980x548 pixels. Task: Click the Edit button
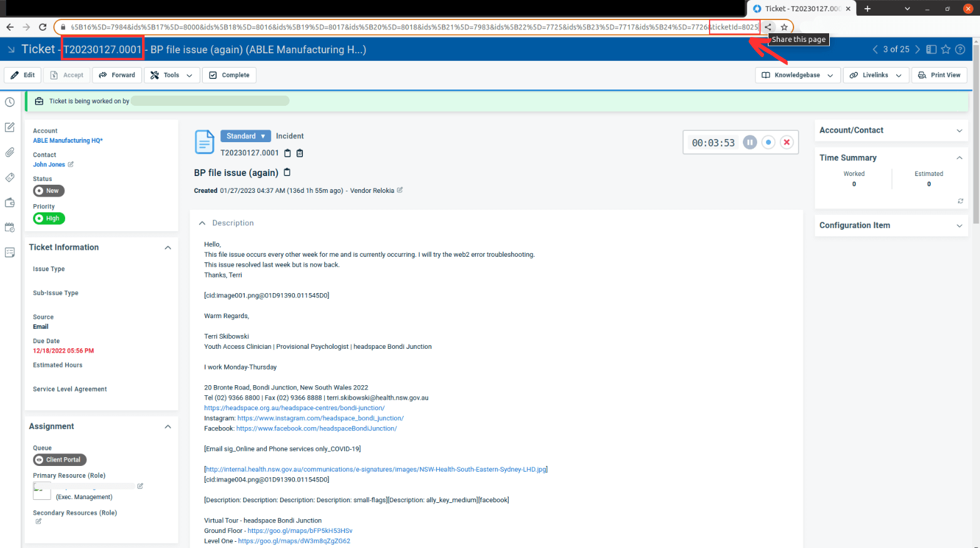click(23, 75)
